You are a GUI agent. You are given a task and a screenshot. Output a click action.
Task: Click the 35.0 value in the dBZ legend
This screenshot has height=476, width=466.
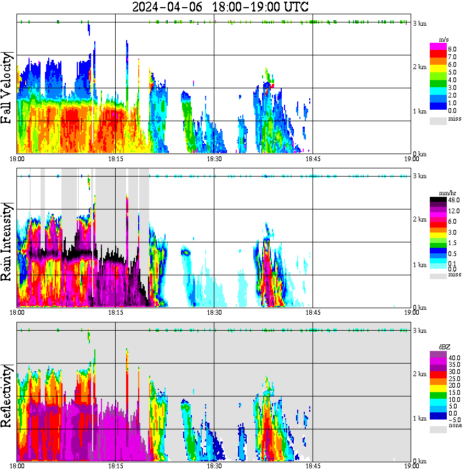tap(454, 365)
